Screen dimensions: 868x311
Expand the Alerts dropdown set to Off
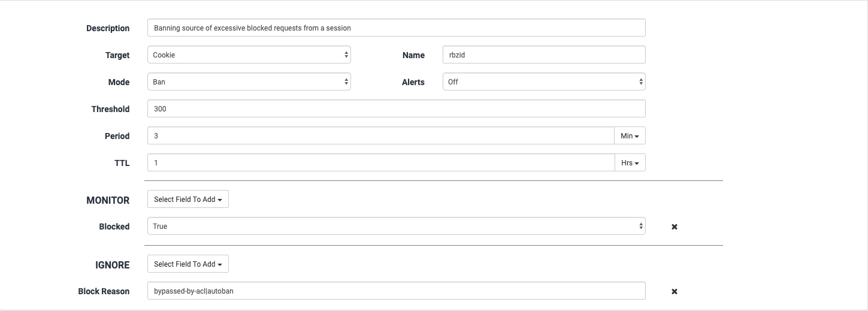(x=543, y=82)
